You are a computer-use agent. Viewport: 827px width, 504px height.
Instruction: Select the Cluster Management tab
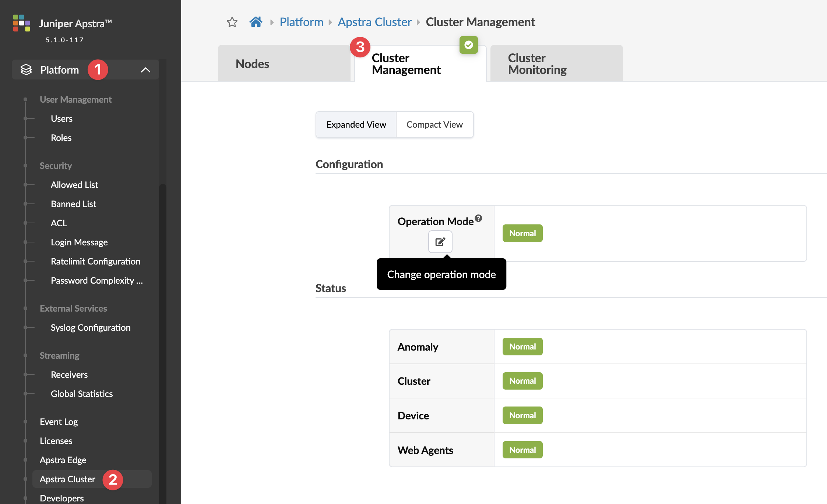(x=406, y=64)
